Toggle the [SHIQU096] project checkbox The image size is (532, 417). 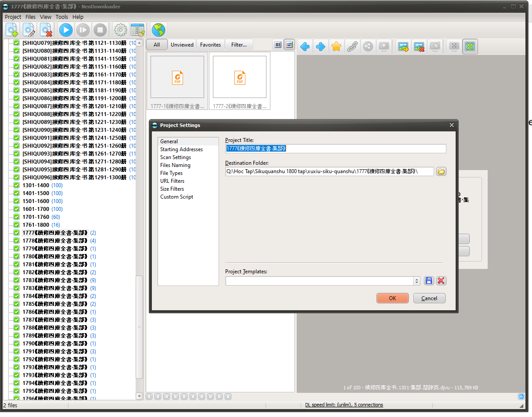tap(16, 178)
